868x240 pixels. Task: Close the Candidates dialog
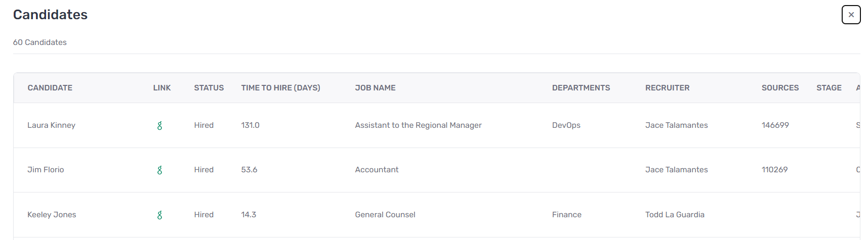point(851,15)
